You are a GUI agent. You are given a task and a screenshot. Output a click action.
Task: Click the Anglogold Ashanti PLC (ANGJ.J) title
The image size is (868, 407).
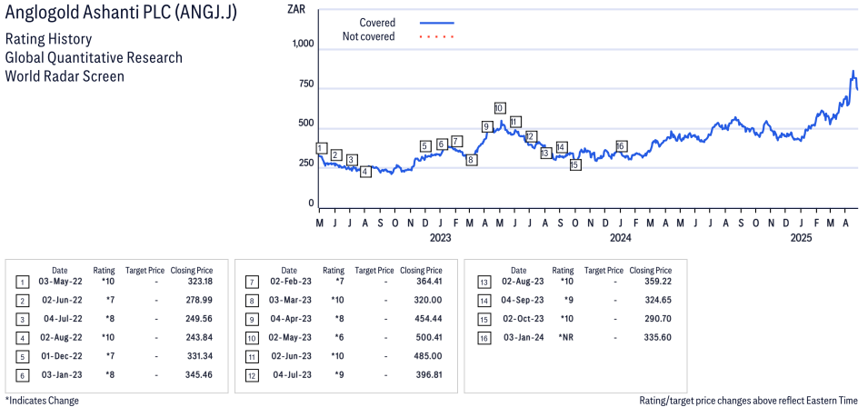pos(121,14)
